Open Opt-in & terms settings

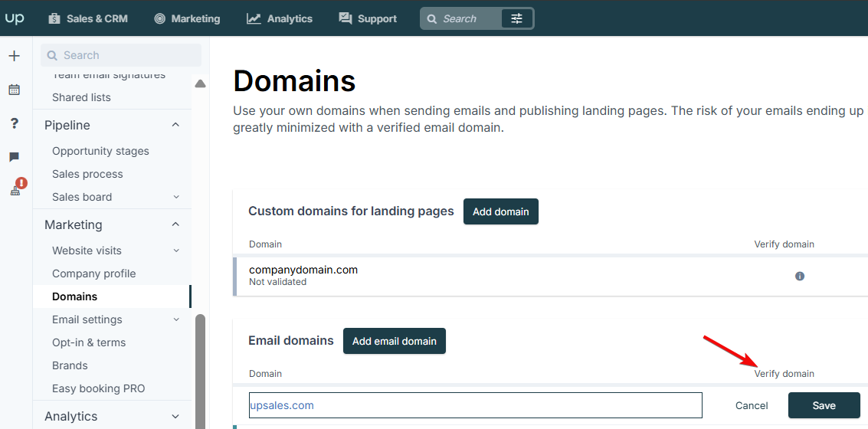point(89,342)
